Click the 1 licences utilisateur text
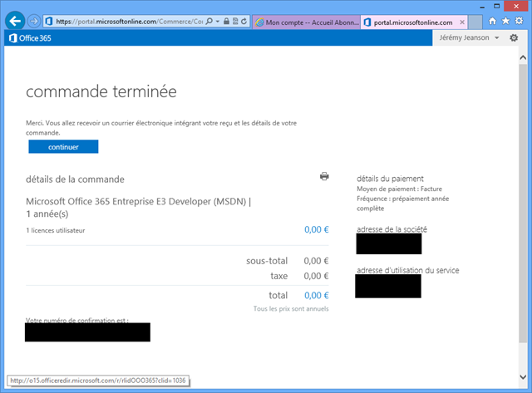Image resolution: width=532 pixels, height=393 pixels. [x=56, y=230]
